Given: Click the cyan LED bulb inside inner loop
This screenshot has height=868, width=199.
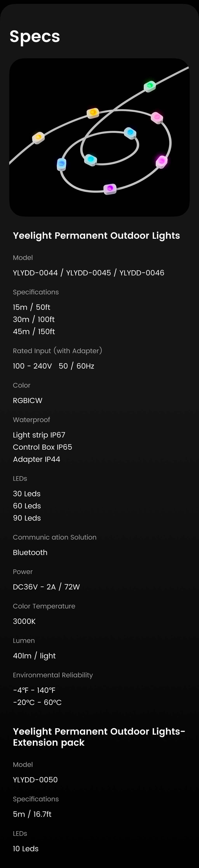Looking at the screenshot, I should [x=90, y=160].
